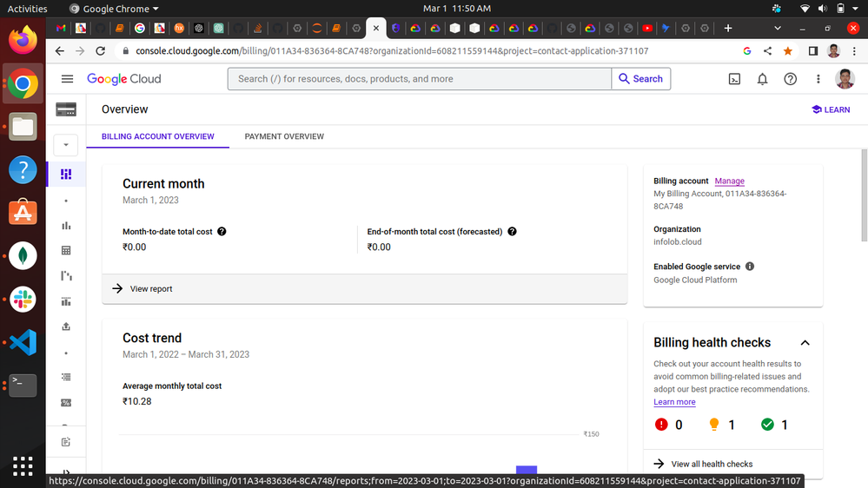
Task: Click the green check passed indicator
Action: click(767, 425)
